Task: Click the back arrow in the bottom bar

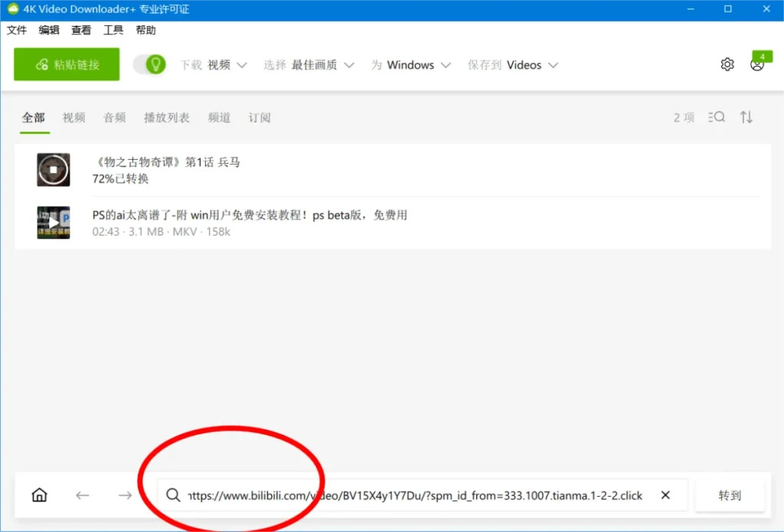Action: click(82, 495)
